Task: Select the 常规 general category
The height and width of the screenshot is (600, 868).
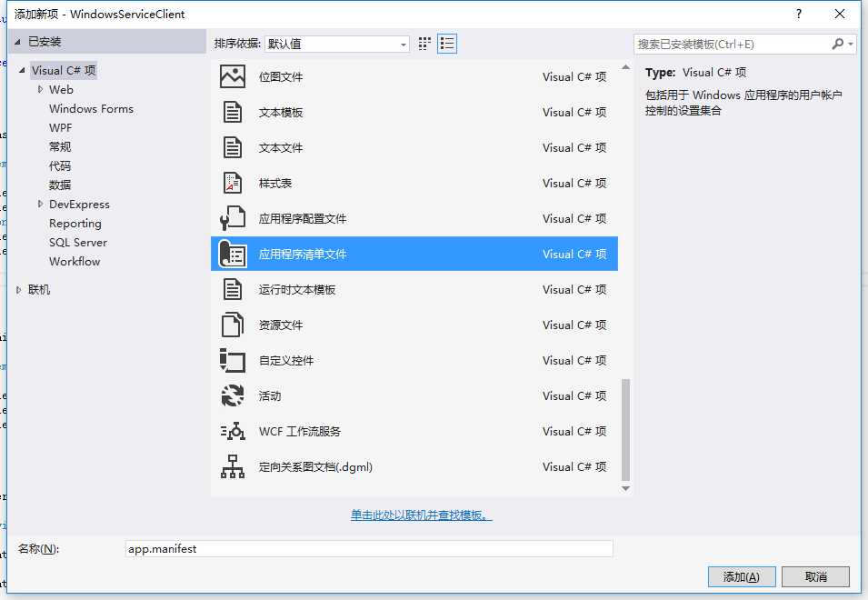Action: (60, 146)
